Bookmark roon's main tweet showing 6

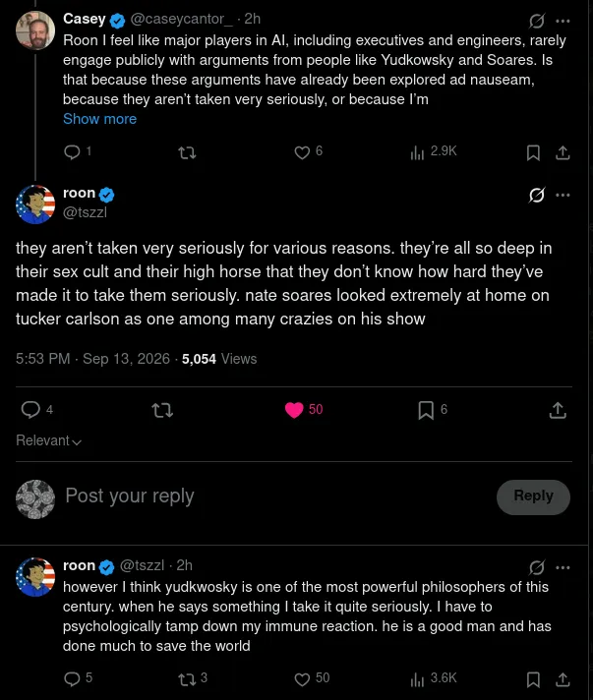coord(426,410)
